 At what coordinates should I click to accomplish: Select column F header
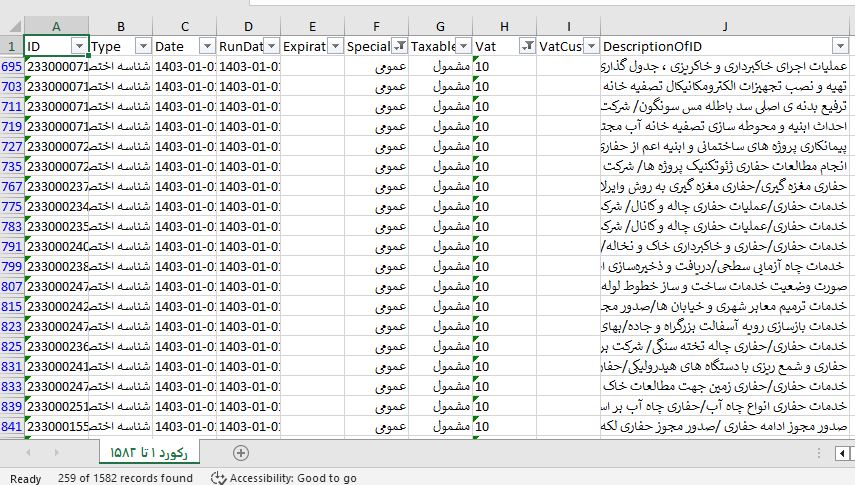click(x=376, y=26)
